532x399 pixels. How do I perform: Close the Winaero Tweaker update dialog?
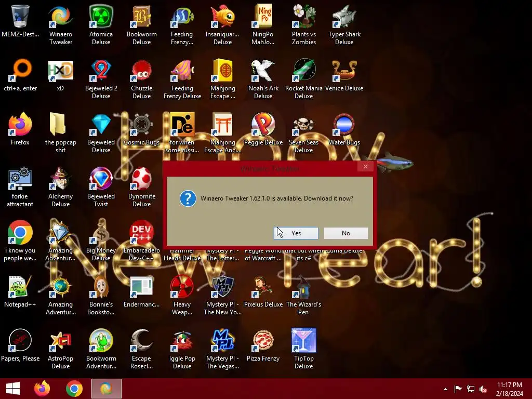(365, 167)
